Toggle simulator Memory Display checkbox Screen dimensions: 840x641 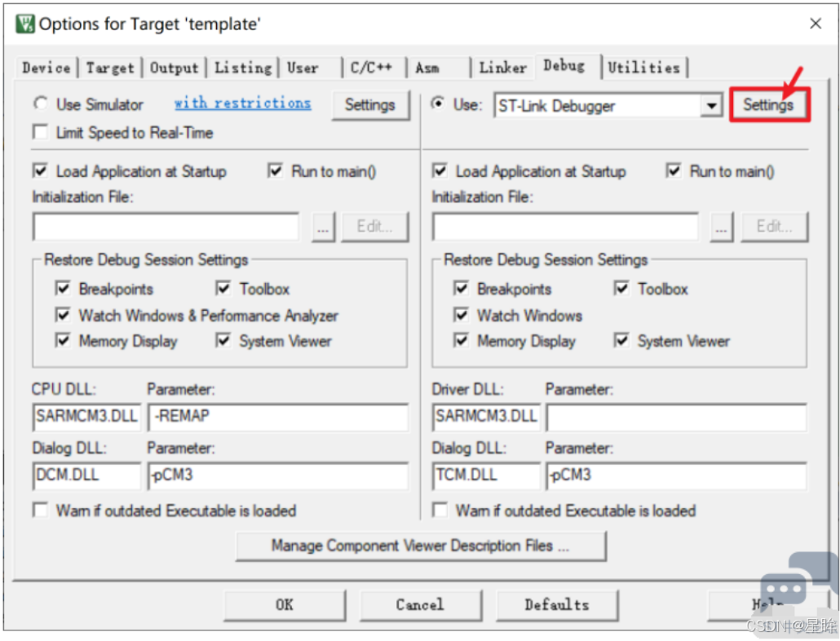point(63,340)
